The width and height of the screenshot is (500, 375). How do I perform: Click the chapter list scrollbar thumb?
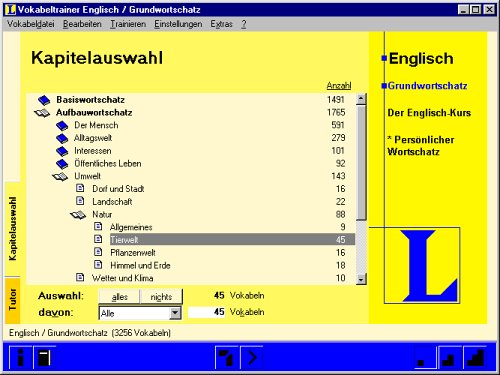(361, 163)
